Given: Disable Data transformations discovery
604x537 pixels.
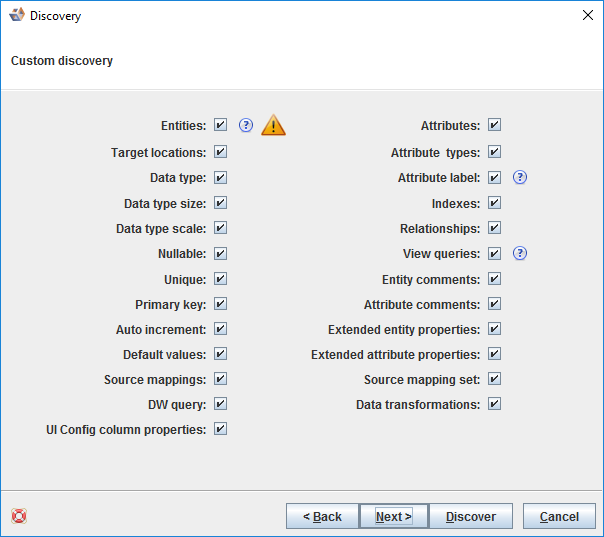Looking at the screenshot, I should pos(495,405).
